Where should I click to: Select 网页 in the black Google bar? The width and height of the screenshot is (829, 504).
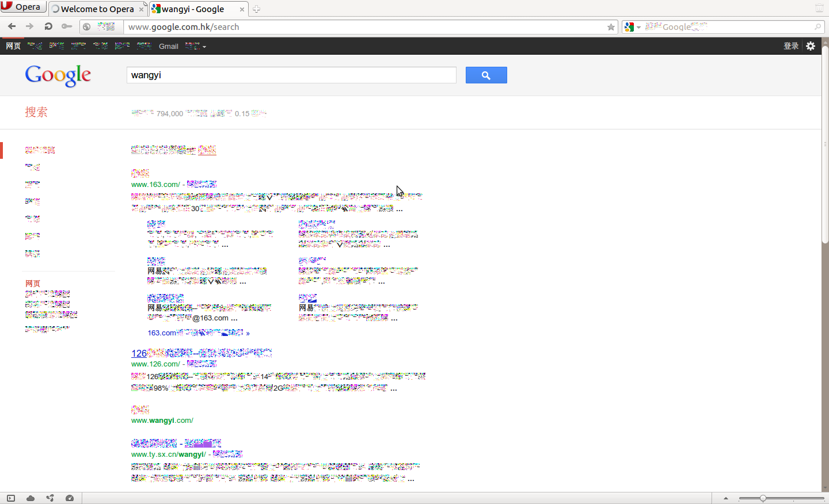coord(13,46)
